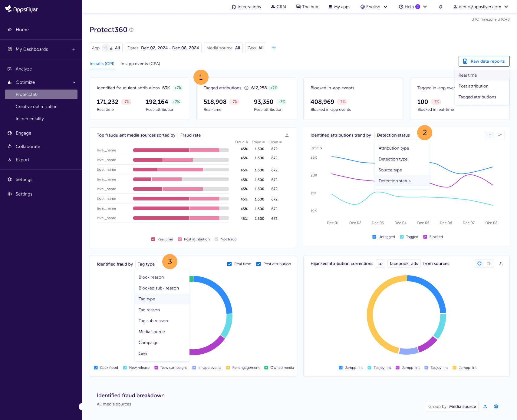Add a new dashboard with plus icon
This screenshot has height=420, width=517.
point(74,49)
